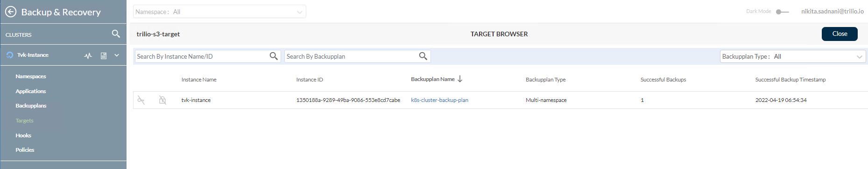
Task: Go to Namespaces in sidebar
Action: tap(31, 76)
